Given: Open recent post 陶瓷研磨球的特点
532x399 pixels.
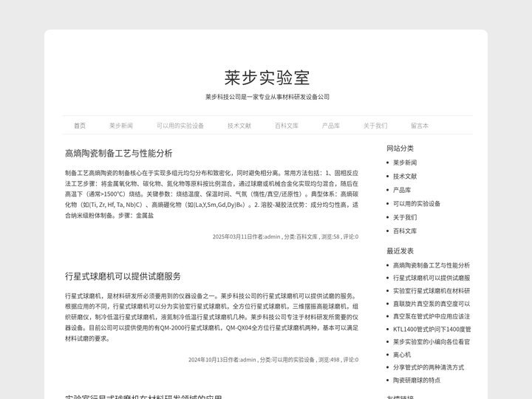Looking at the screenshot, I should click(x=417, y=380).
